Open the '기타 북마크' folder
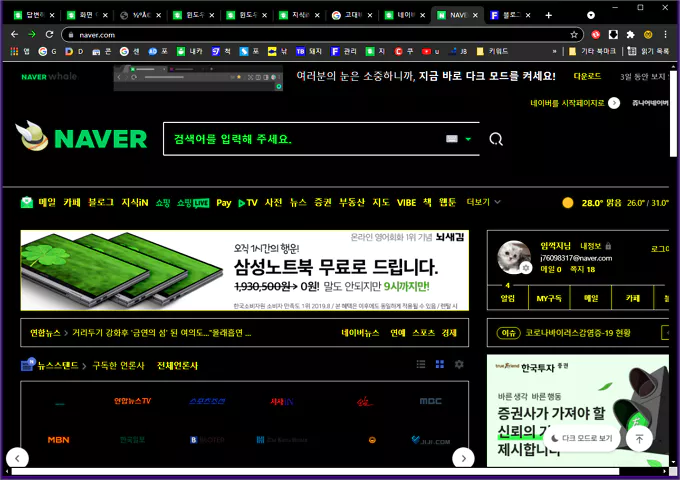 click(592, 51)
